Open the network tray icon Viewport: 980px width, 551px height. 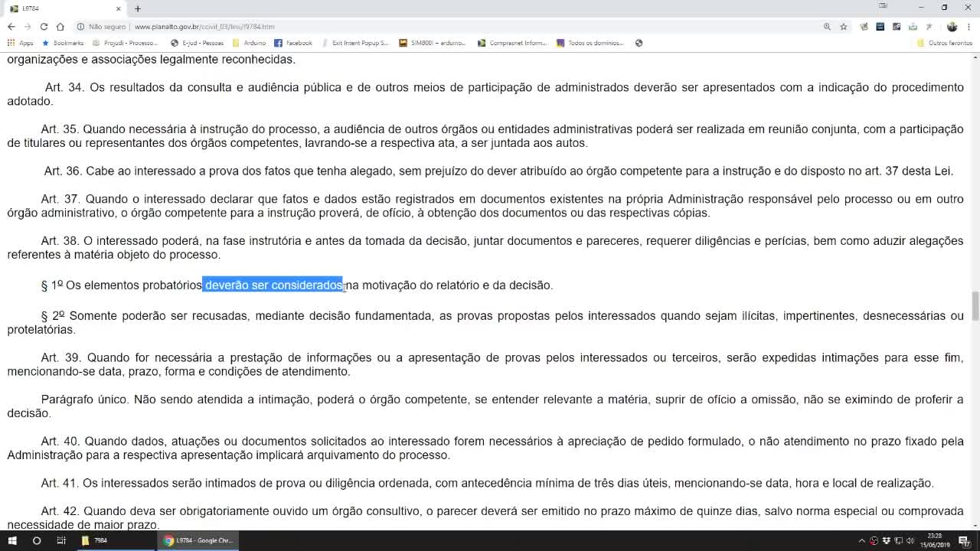(x=899, y=540)
